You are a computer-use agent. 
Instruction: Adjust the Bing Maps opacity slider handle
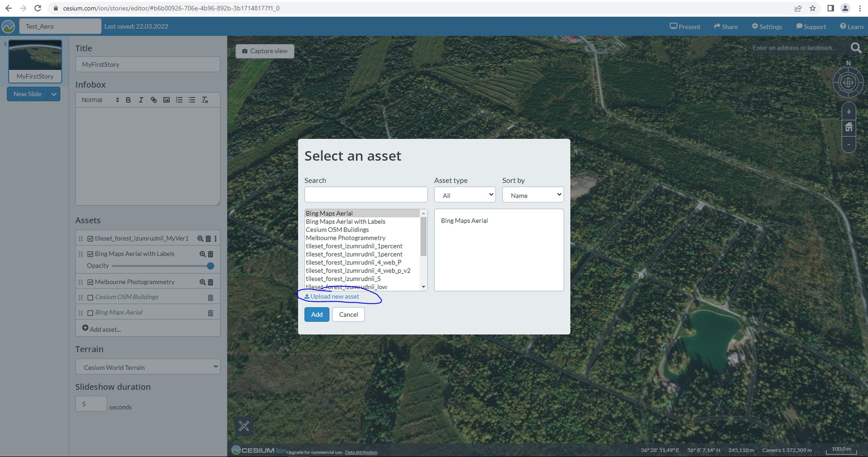[210, 266]
